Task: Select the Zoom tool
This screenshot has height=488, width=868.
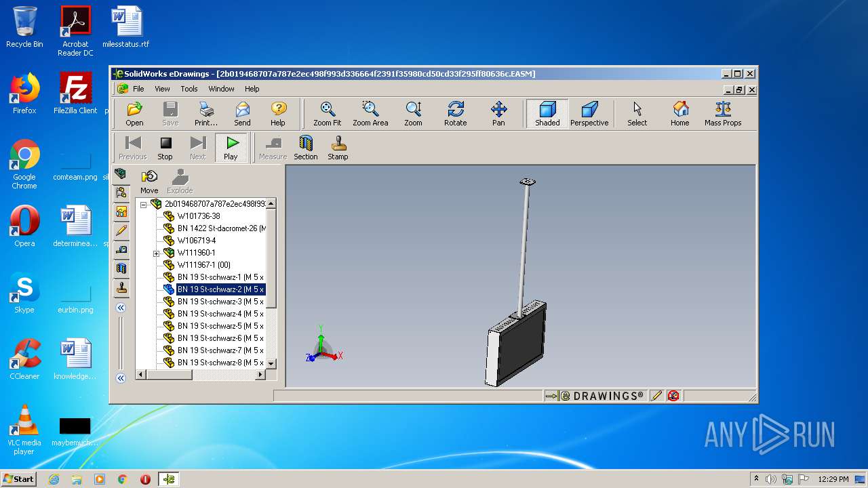Action: pyautogui.click(x=413, y=114)
